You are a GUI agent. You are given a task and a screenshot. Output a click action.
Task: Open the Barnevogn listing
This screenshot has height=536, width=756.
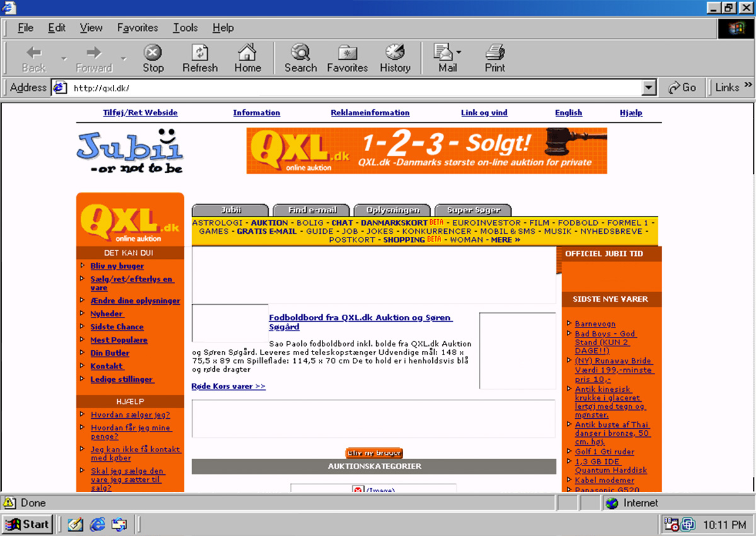pyautogui.click(x=595, y=324)
